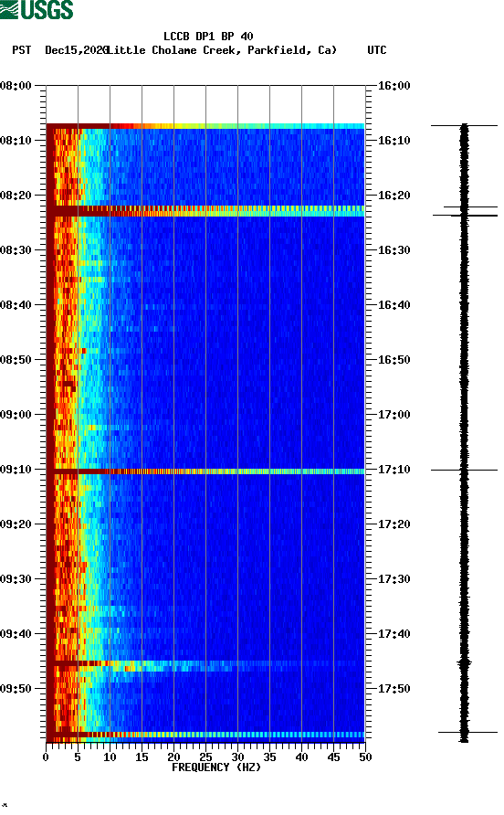Screen dimensions: 504x815
Task: Click the 08:30 PST time label
Action: pyautogui.click(x=16, y=250)
